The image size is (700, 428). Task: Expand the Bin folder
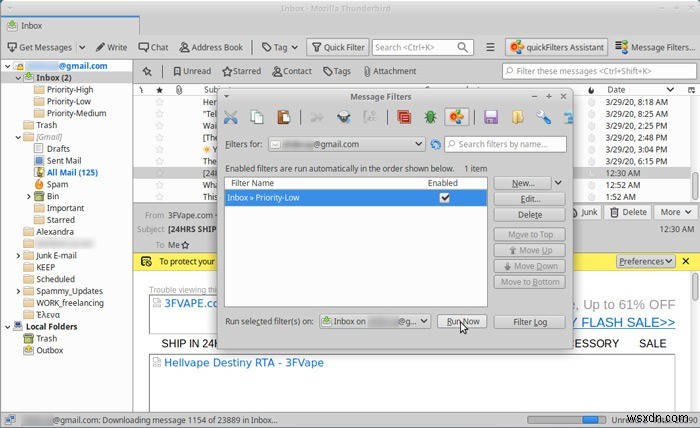click(x=29, y=196)
